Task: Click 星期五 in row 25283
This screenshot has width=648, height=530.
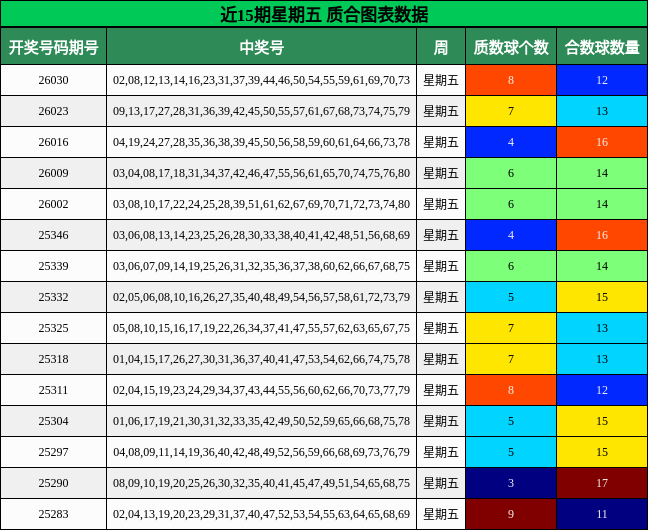Action: (x=441, y=514)
